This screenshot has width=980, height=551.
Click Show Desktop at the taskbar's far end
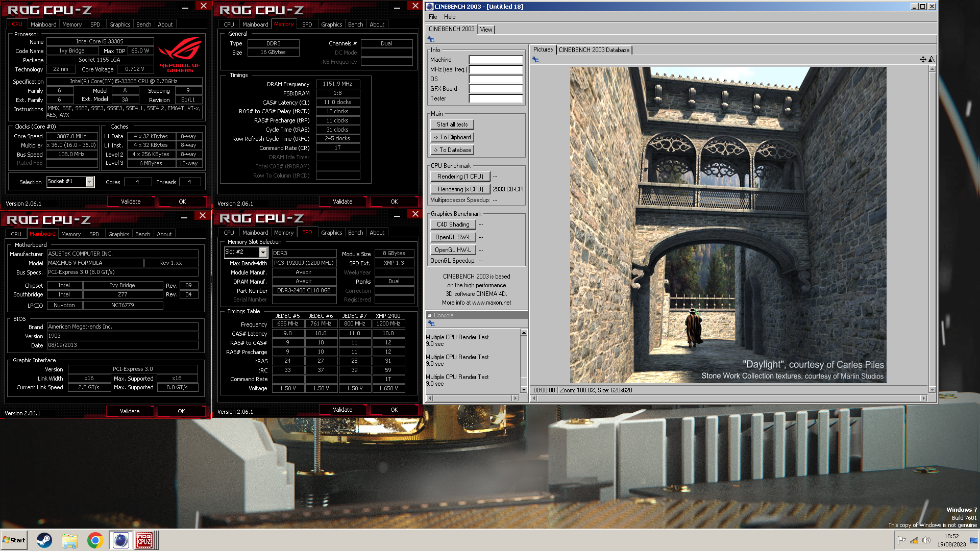coord(974,540)
